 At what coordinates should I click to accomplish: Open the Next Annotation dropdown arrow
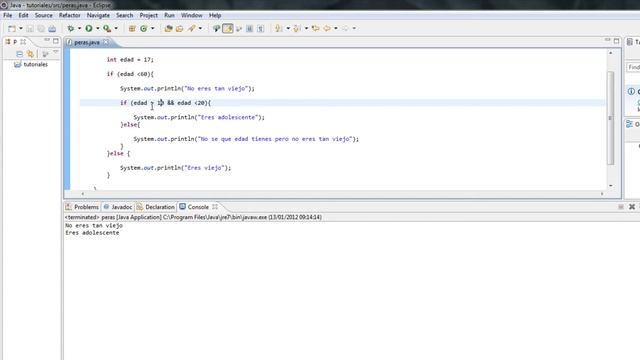[x=288, y=29]
